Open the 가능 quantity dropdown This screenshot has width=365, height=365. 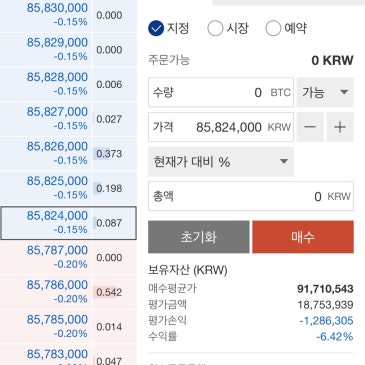(325, 92)
